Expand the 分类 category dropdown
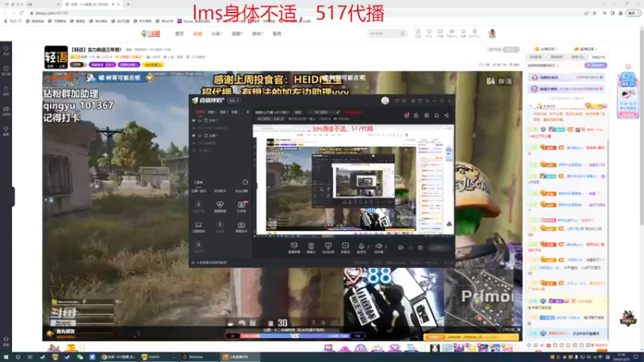Screen dimensions: 644x362 point(217,34)
